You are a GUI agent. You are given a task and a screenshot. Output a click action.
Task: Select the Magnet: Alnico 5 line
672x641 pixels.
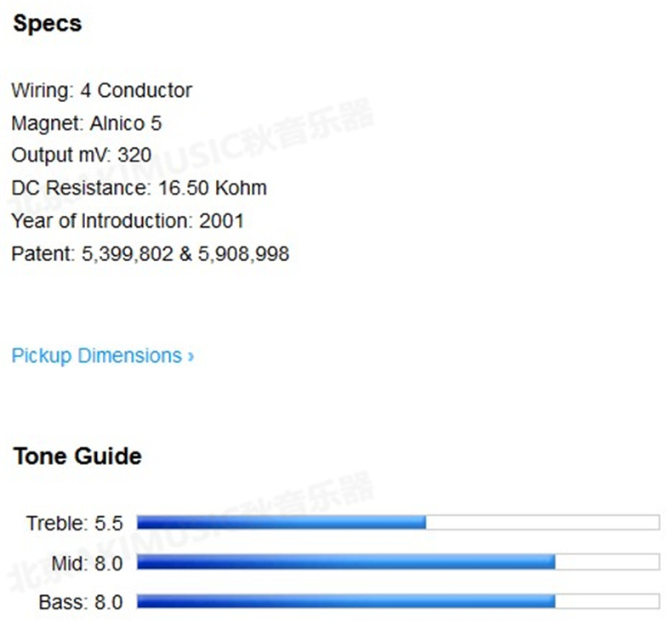86,123
